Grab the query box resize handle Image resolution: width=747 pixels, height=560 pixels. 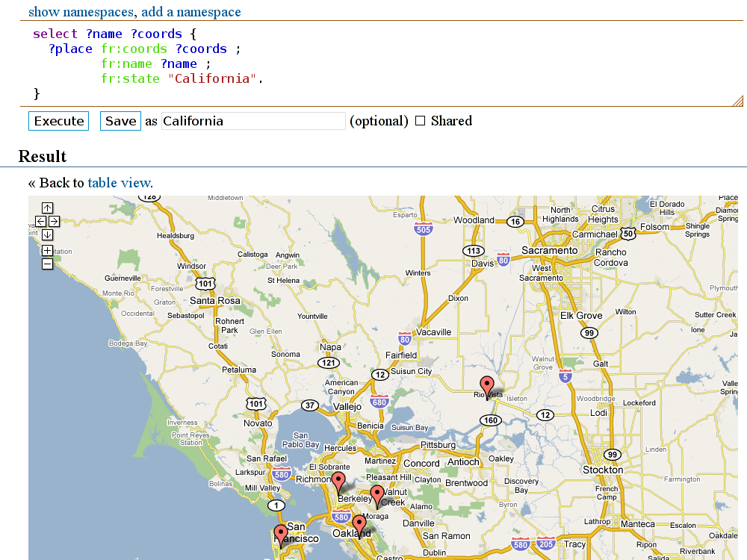click(737, 101)
